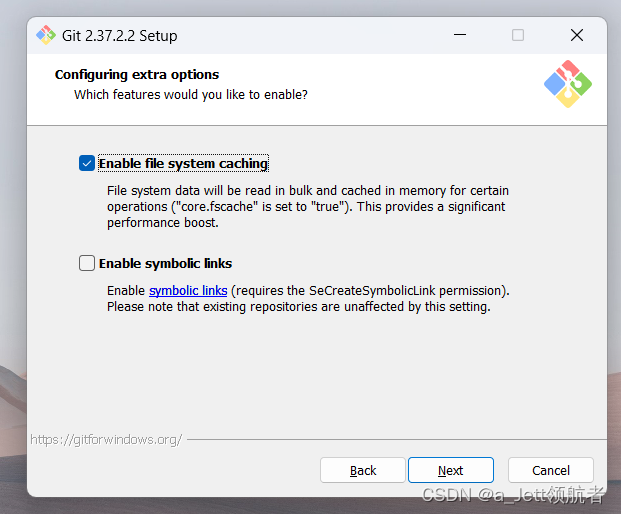
Task: Minimize the Git Setup window
Action: (459, 35)
